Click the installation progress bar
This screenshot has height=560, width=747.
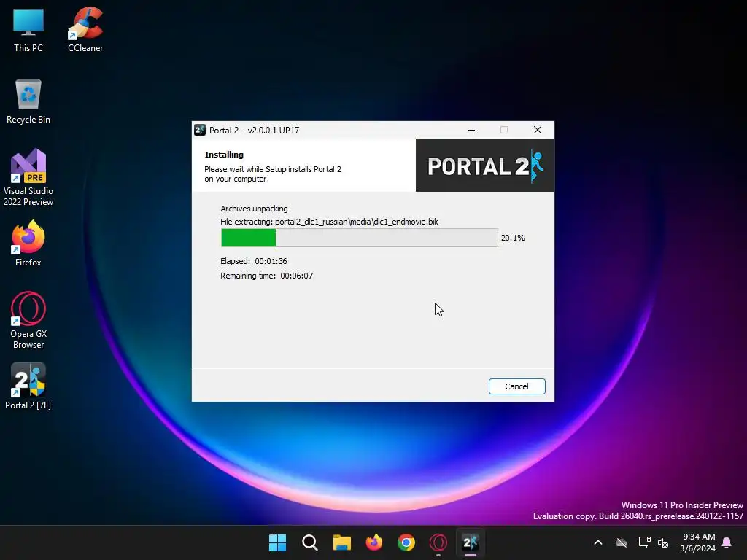coord(359,238)
